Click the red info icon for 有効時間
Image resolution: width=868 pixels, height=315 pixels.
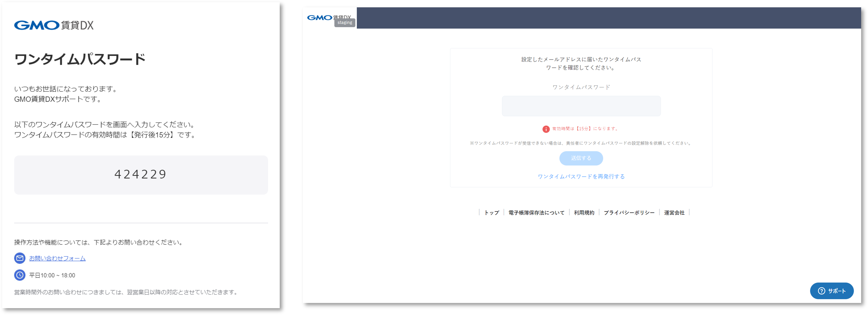546,129
